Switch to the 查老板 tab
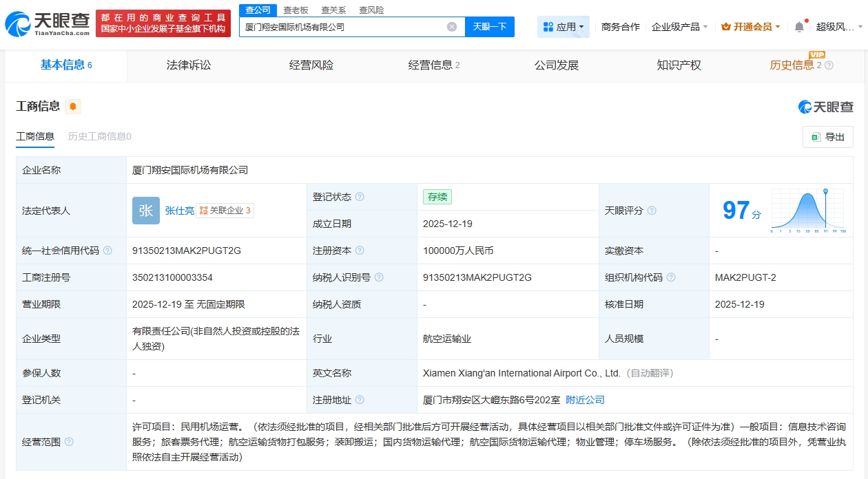Viewport: 868px width, 479px height. point(296,10)
